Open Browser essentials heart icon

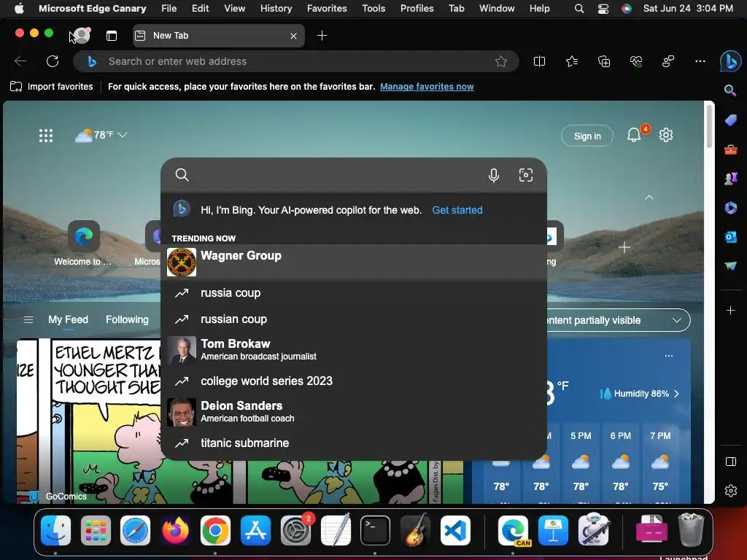click(636, 61)
